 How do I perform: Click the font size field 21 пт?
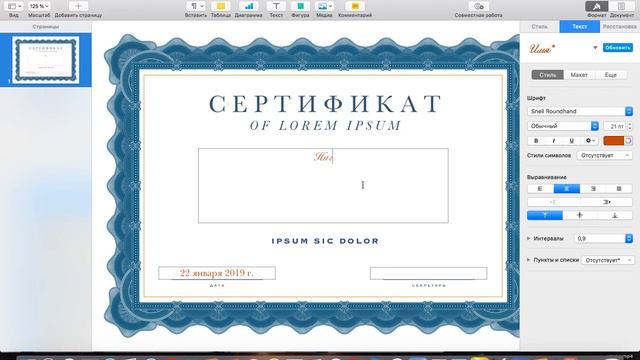click(614, 126)
